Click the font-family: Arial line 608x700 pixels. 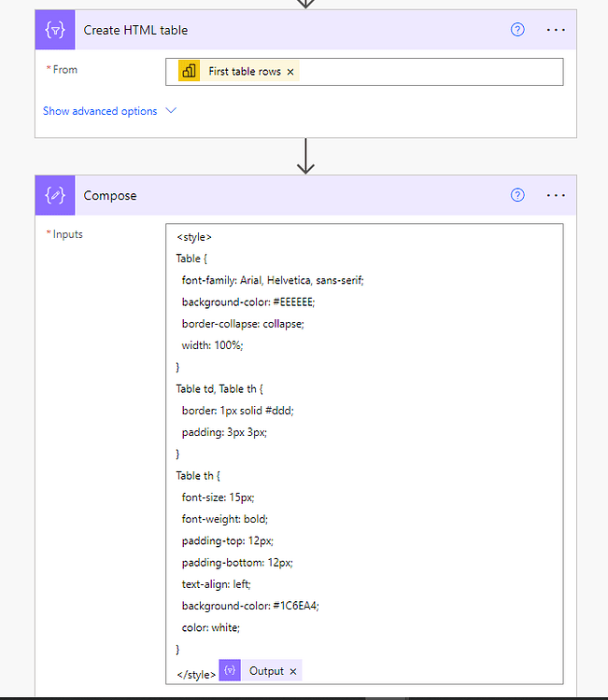[x=273, y=280]
